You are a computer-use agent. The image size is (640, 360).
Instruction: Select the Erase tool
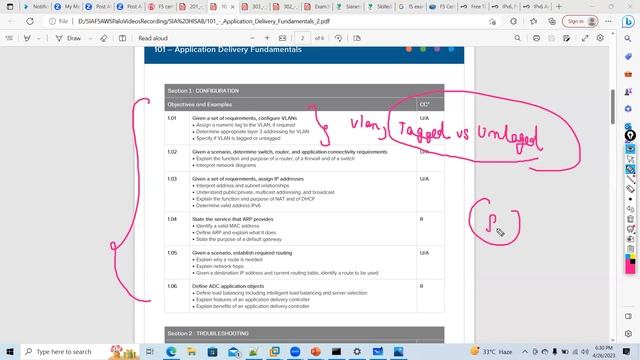pyautogui.click(x=104, y=38)
